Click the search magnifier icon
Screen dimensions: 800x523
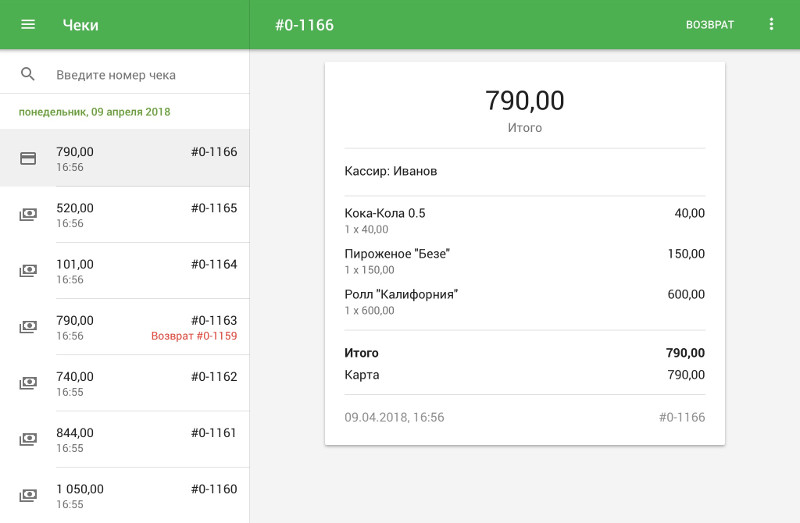click(28, 74)
